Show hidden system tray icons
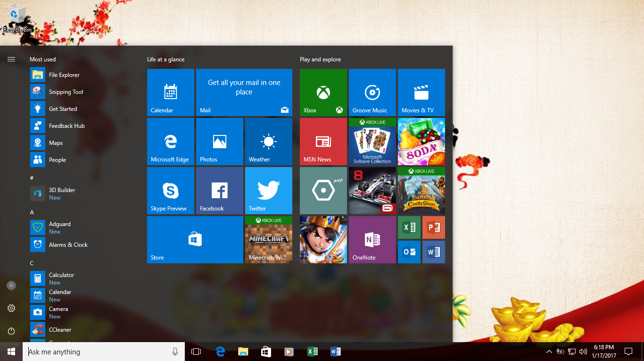 pyautogui.click(x=549, y=352)
